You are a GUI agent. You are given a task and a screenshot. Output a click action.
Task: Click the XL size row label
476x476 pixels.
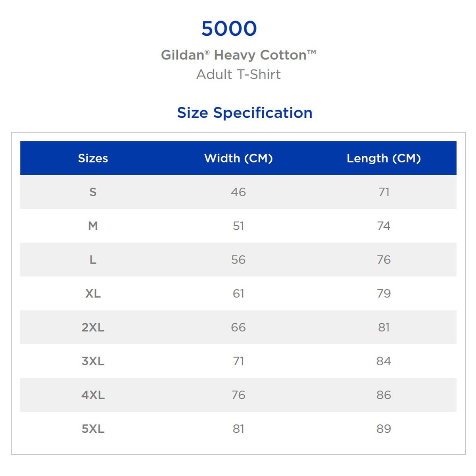coord(93,294)
